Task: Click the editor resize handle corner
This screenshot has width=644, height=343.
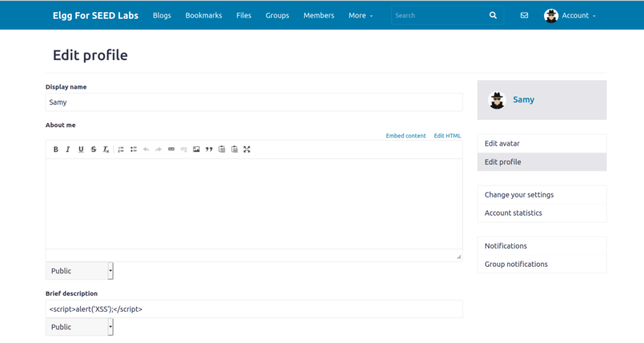Action: (459, 257)
